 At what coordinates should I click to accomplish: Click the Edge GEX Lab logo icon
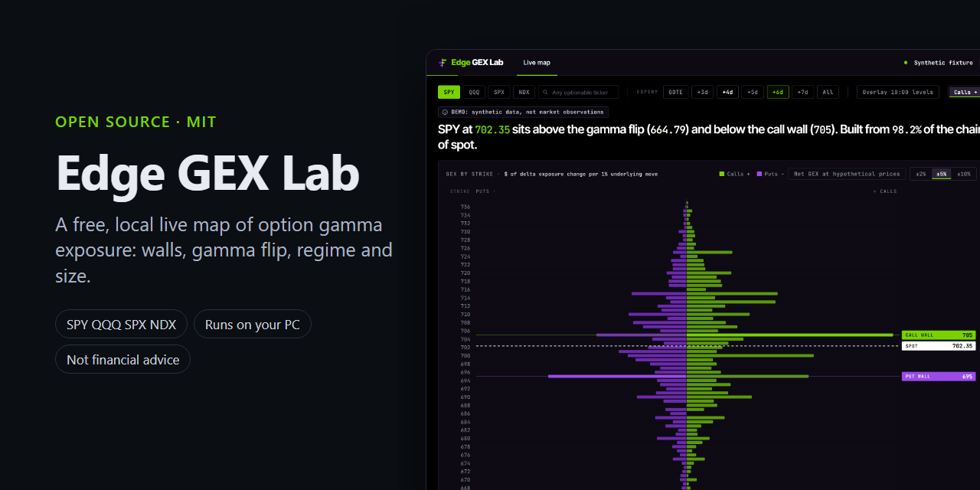click(443, 63)
